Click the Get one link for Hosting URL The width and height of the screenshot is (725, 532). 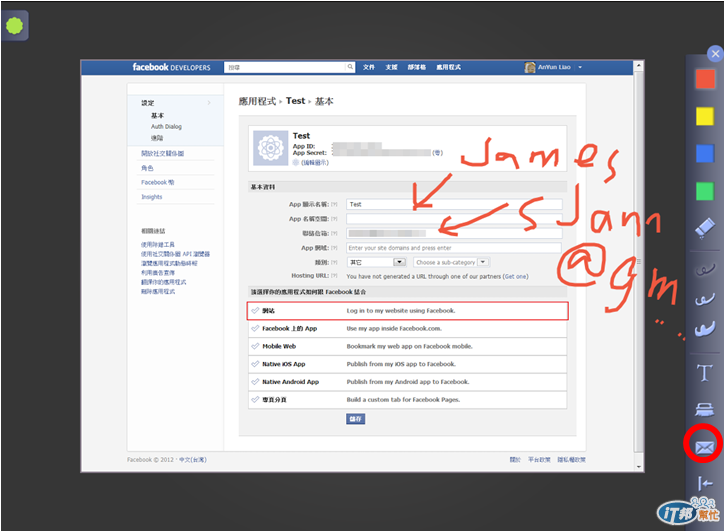click(x=516, y=276)
